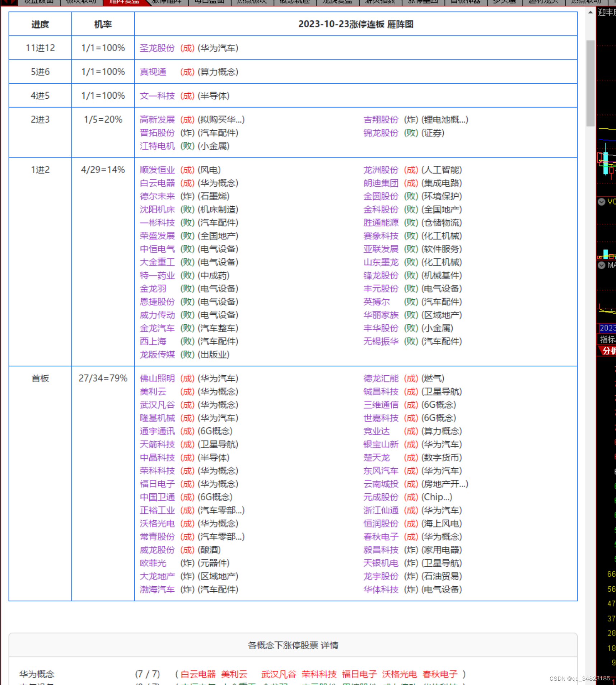Open stock 金科股份

[x=381, y=210]
